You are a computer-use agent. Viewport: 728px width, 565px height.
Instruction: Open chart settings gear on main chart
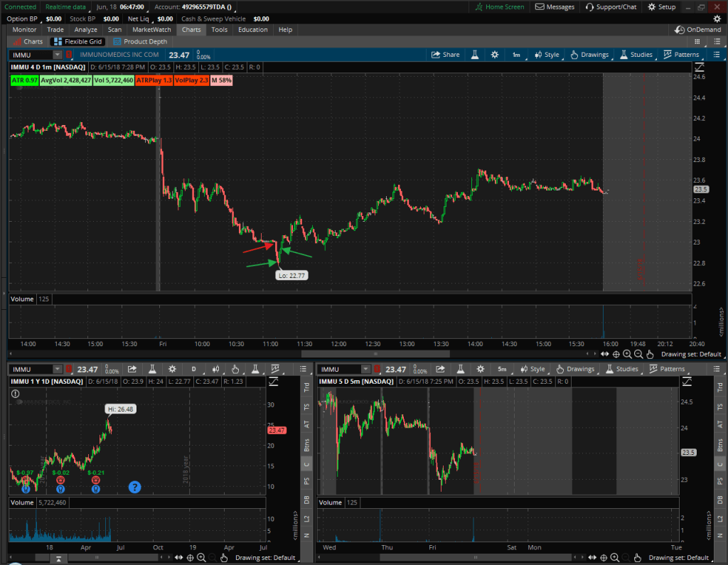[x=495, y=55]
